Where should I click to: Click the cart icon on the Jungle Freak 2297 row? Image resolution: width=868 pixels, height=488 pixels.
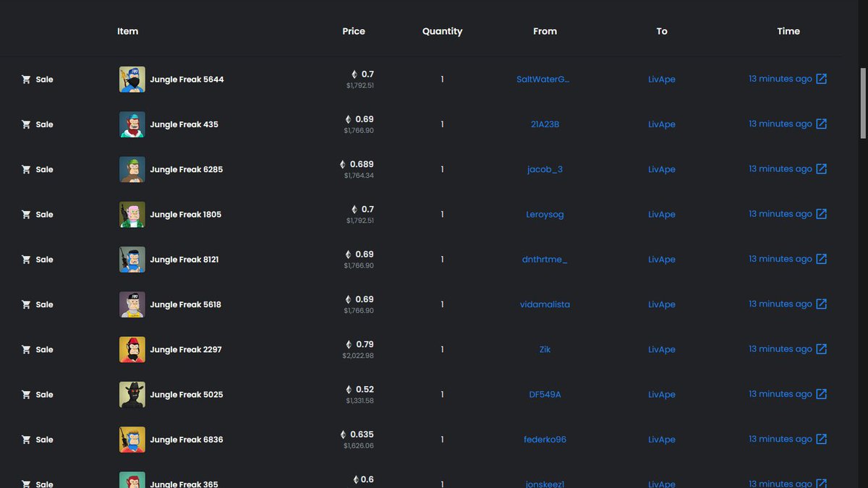pyautogui.click(x=27, y=349)
